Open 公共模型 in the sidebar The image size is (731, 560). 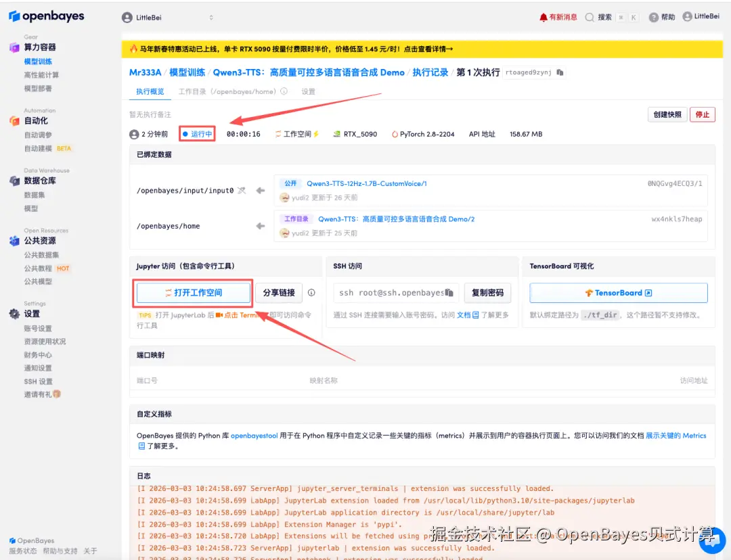click(x=38, y=281)
